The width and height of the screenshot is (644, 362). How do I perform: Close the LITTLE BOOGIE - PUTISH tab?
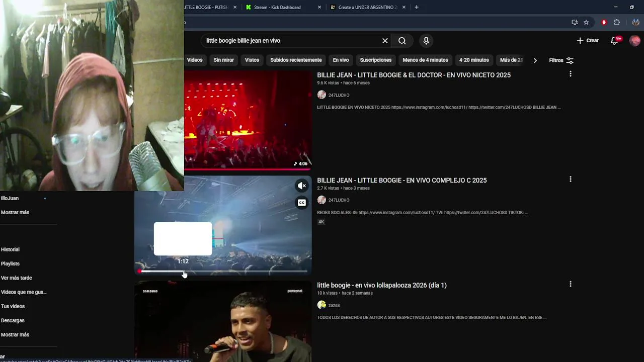click(x=235, y=7)
